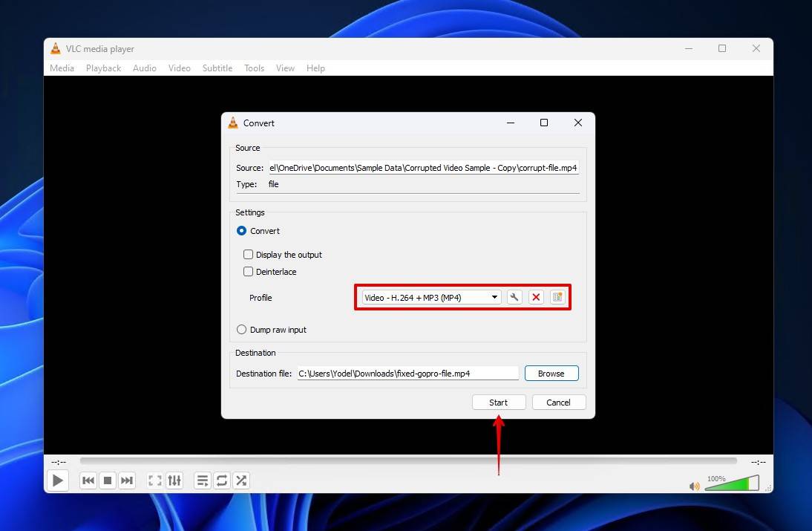Click the Play button in VLC controls
The height and width of the screenshot is (531, 812).
57,480
